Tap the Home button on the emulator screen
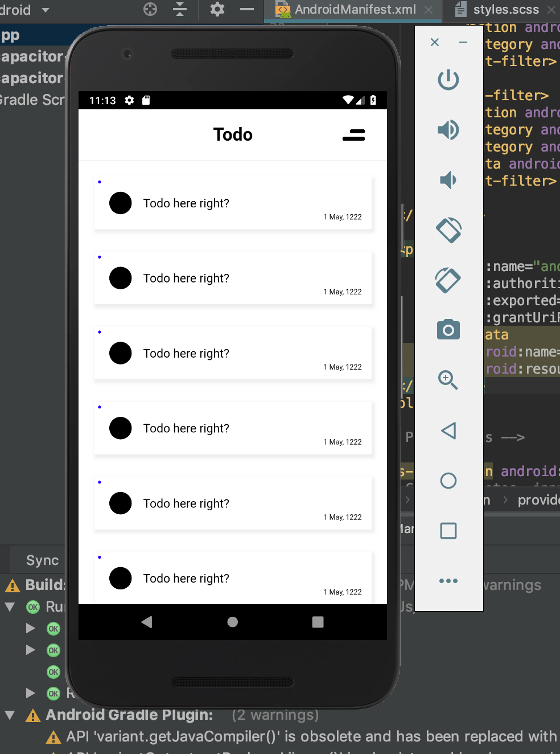This screenshot has width=560, height=754. click(232, 622)
